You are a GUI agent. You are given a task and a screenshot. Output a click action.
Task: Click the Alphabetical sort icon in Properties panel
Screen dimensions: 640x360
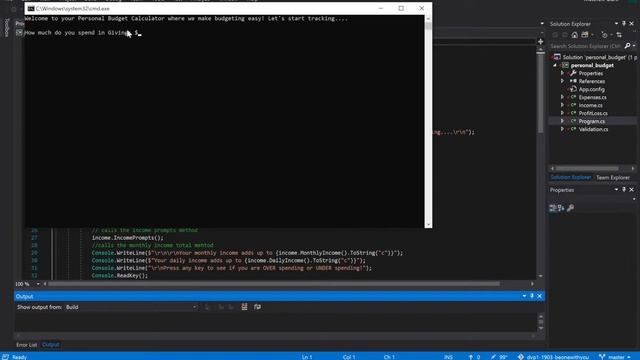[x=561, y=208]
